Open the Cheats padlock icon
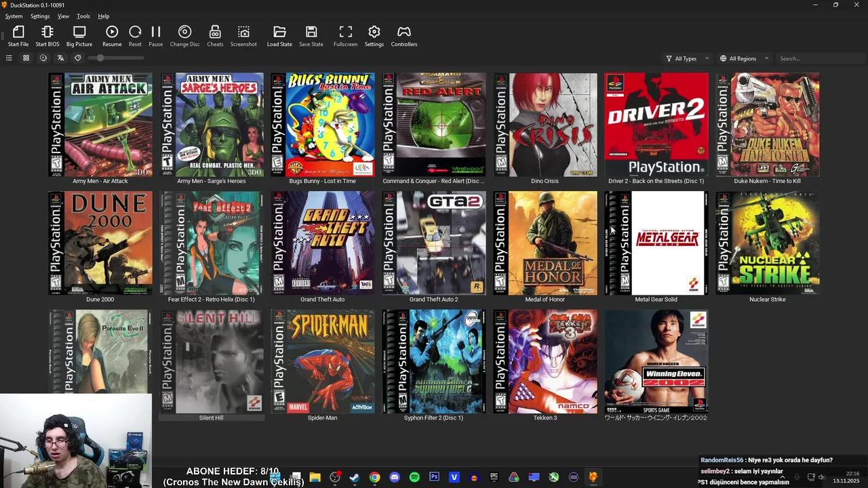This screenshot has height=488, width=868. pyautogui.click(x=215, y=36)
